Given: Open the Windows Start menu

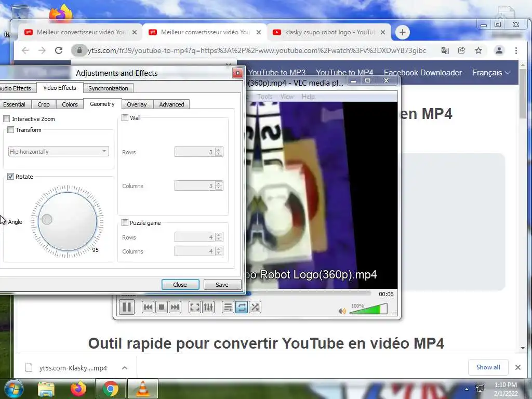Looking at the screenshot, I should click(13, 389).
